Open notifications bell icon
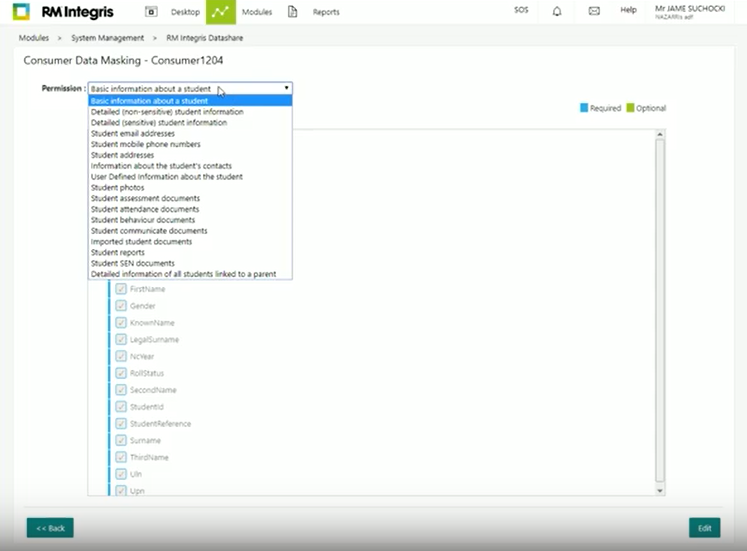 556,11
